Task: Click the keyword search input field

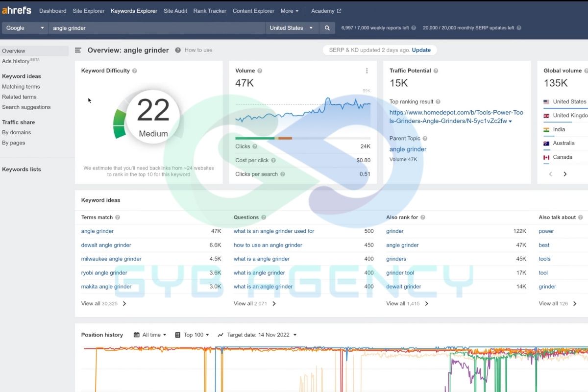Action: click(157, 28)
